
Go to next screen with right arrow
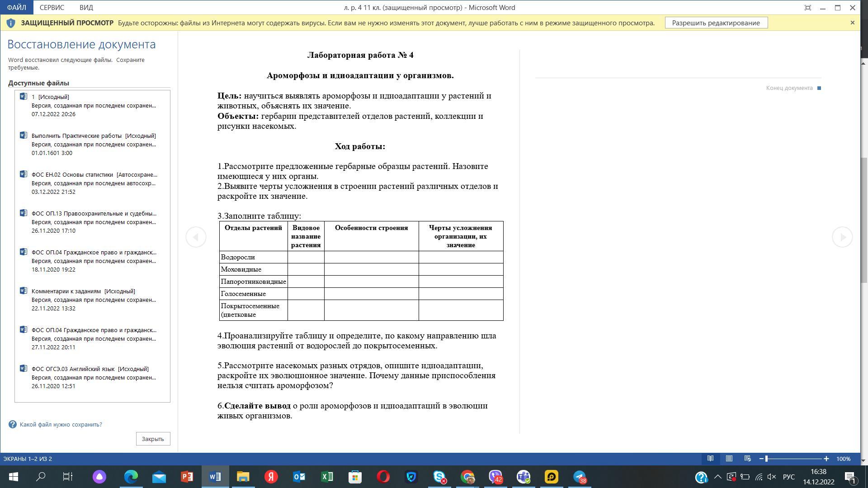click(842, 237)
